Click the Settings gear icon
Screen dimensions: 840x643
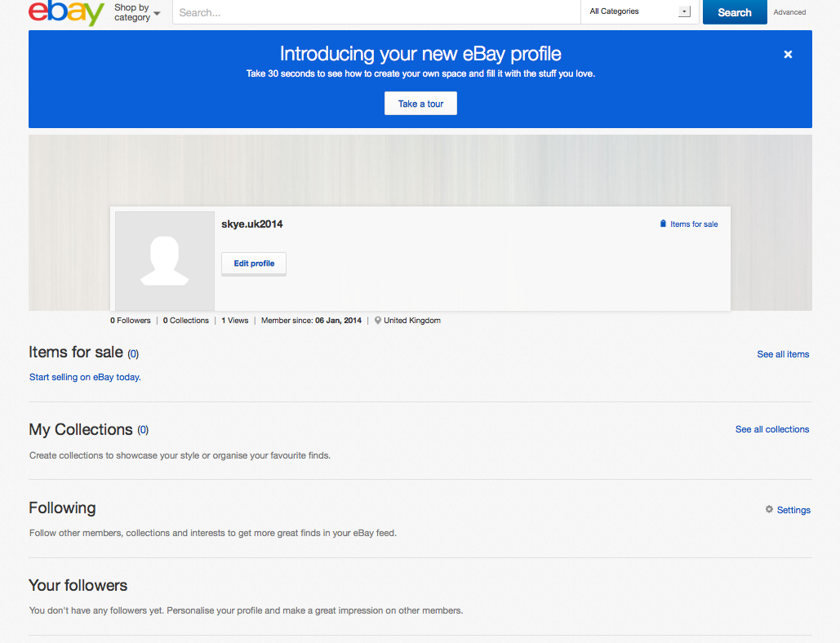769,509
